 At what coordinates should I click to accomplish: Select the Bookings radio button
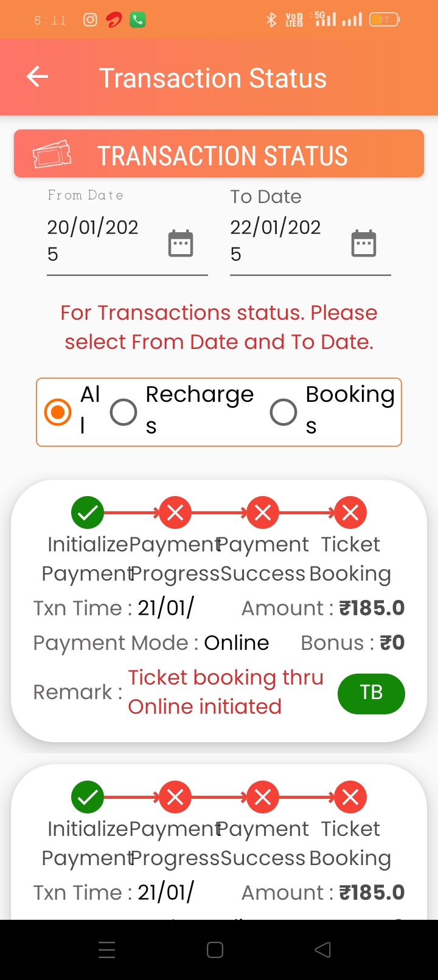[283, 412]
